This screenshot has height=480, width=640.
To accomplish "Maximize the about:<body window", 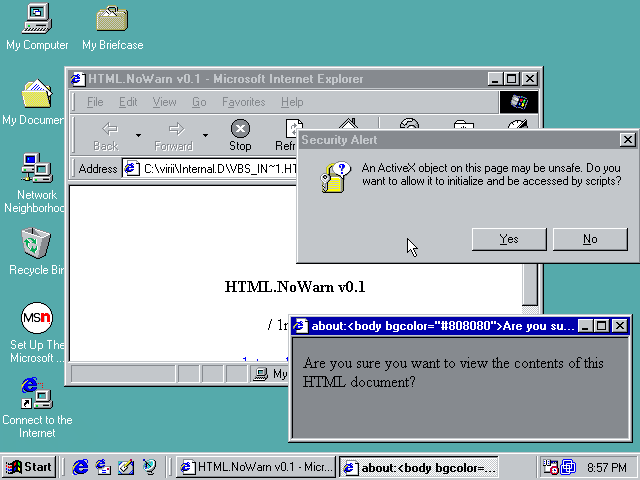I will click(x=601, y=326).
